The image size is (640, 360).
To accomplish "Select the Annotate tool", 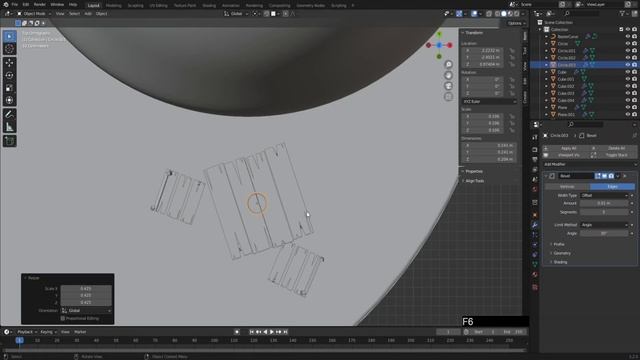I will 9,115.
